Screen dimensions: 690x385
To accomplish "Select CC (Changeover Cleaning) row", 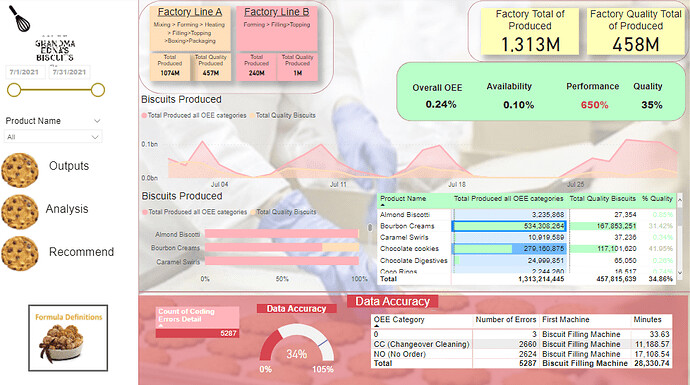I will [x=521, y=344].
